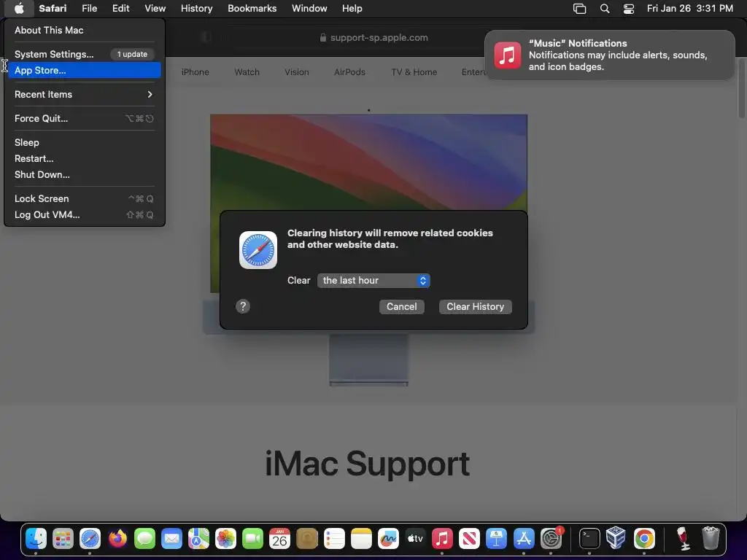Launch Firefox from the Dock

pos(117,539)
